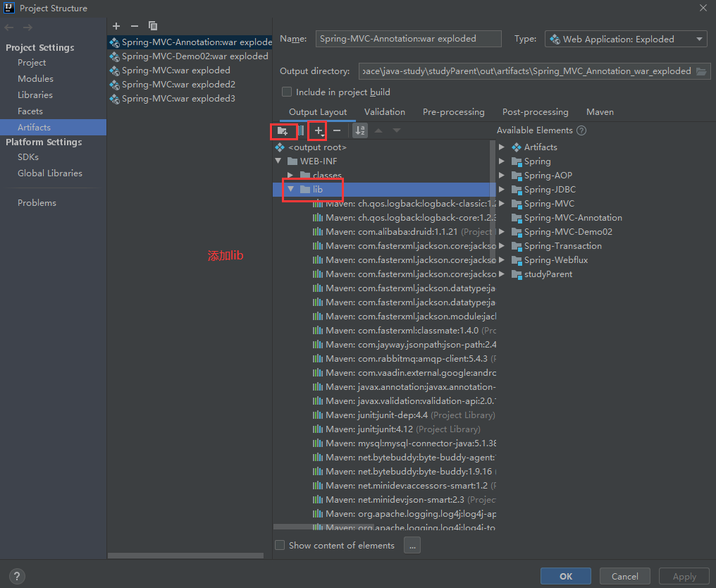Expand the Spring-JDBC module node
Viewport: 716px width, 588px height.
[x=502, y=190]
